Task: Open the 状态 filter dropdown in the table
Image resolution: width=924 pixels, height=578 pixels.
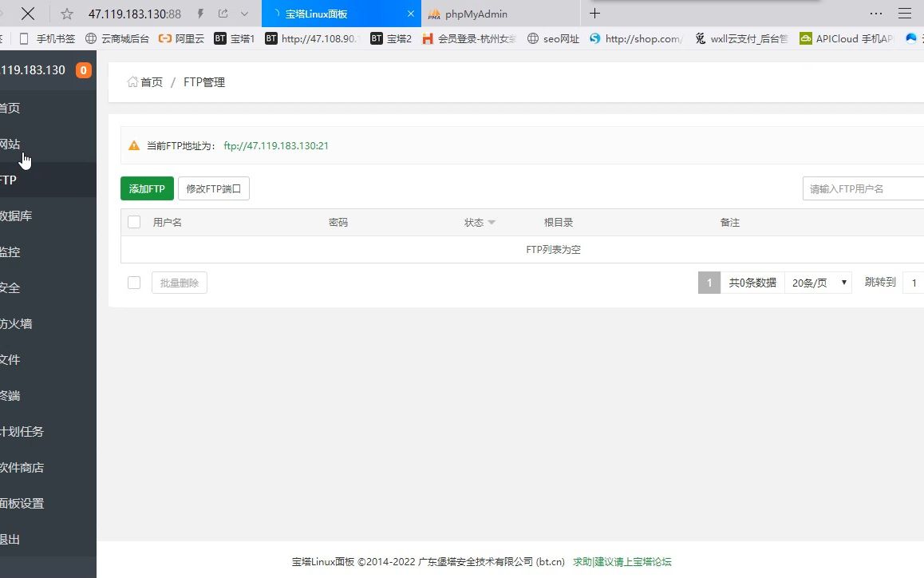Action: [x=492, y=222]
